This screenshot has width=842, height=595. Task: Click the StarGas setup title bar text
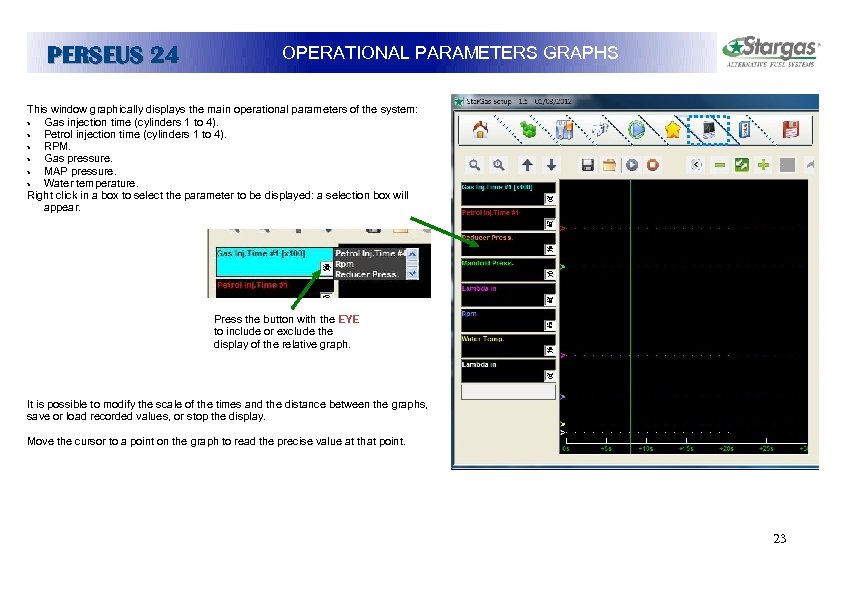click(x=518, y=101)
